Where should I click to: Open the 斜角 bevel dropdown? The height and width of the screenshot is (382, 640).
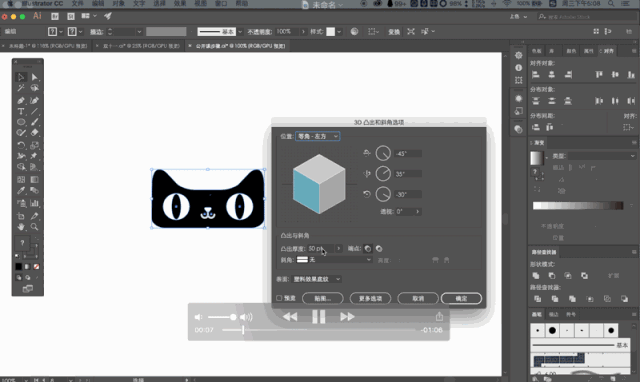pyautogui.click(x=334, y=260)
